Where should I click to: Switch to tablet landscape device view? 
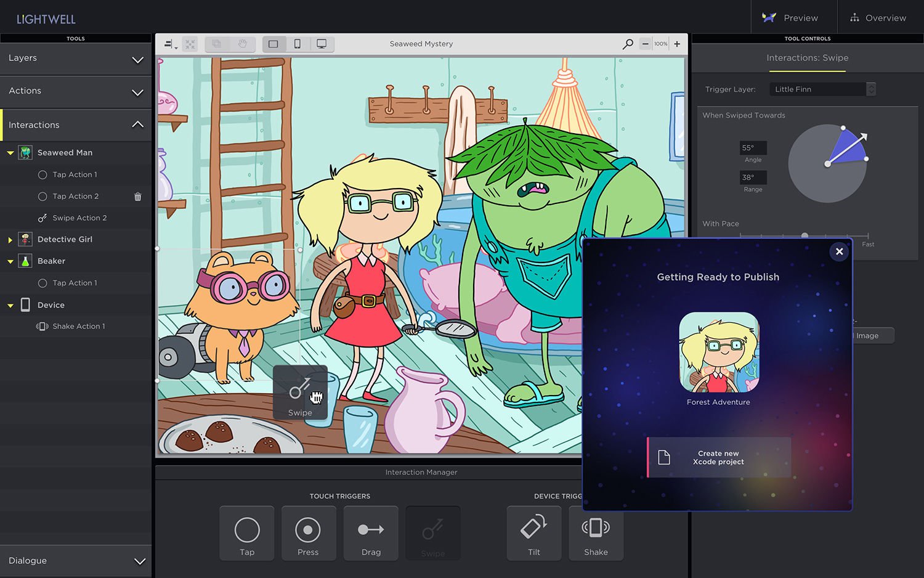274,44
